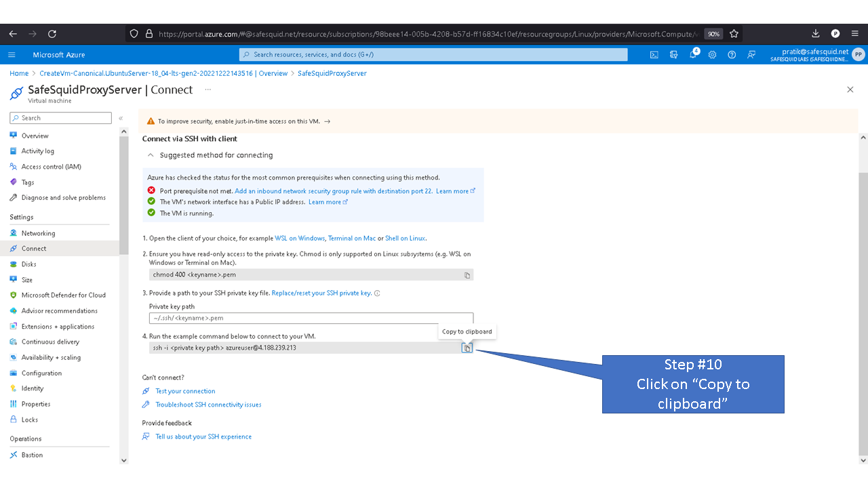Close the Connect blade

pyautogui.click(x=850, y=89)
